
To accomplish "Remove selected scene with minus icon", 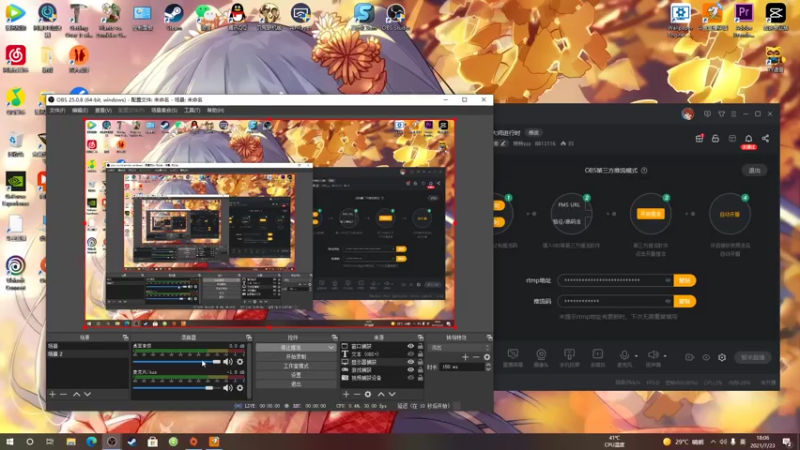I will click(63, 394).
